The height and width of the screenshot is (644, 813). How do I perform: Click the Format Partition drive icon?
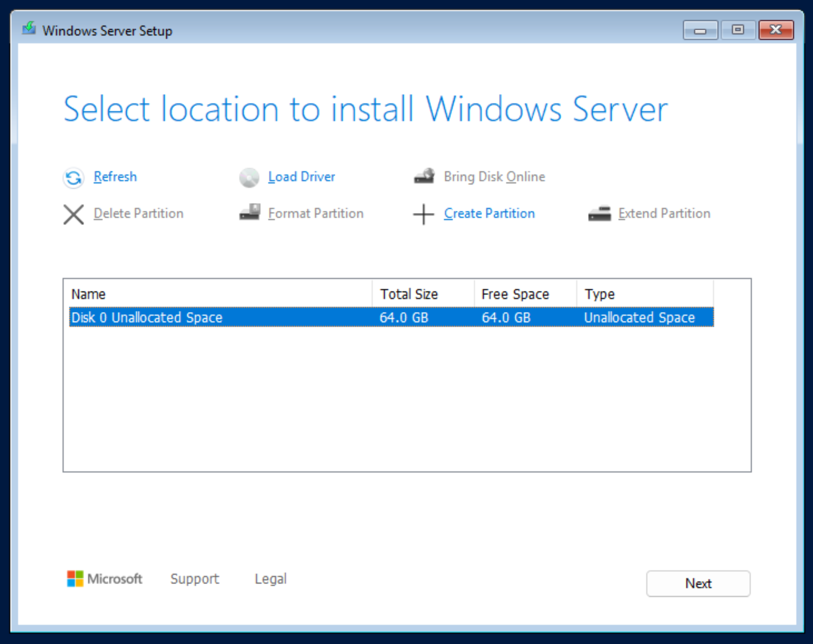249,212
